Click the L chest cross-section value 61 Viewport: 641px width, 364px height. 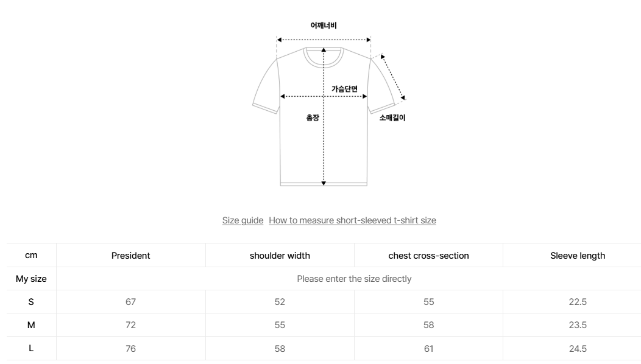[428, 349]
